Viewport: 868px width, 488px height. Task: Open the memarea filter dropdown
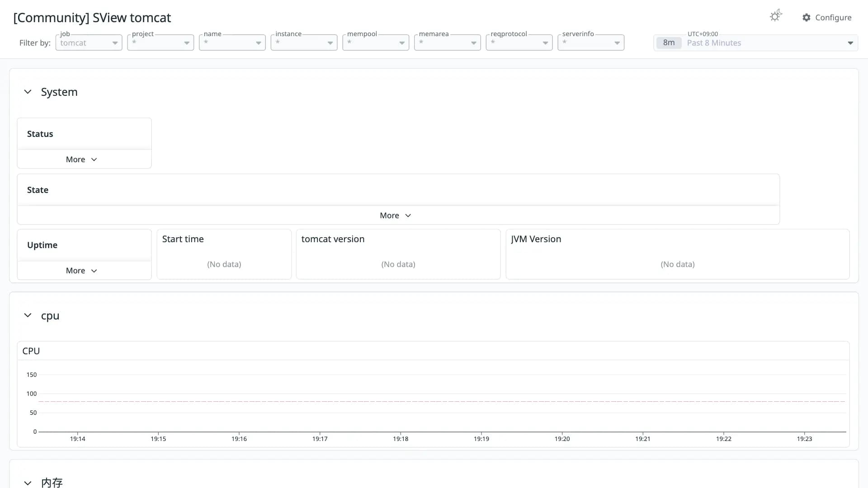pyautogui.click(x=448, y=43)
